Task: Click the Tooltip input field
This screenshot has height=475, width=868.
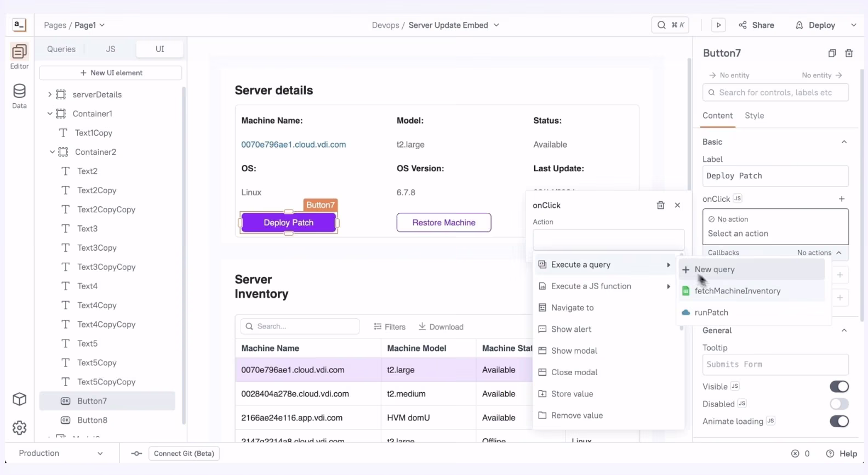Action: point(775,365)
